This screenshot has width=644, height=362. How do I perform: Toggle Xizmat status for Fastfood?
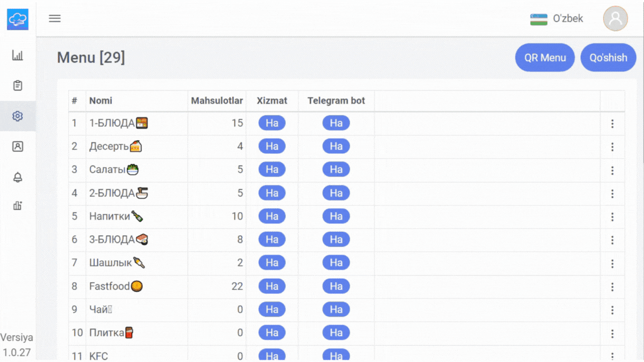click(272, 286)
